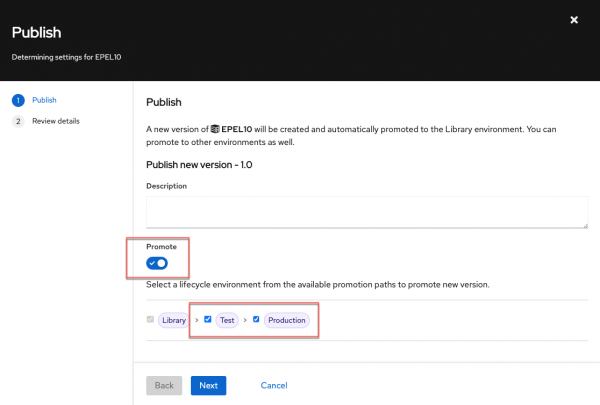
Task: Toggle the Promote switch off
Action: (x=157, y=263)
